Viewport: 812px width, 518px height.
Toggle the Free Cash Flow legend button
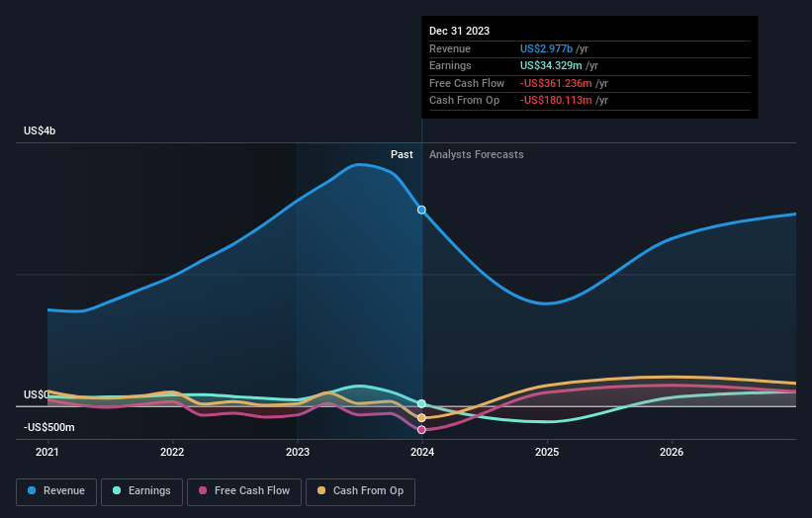point(244,491)
